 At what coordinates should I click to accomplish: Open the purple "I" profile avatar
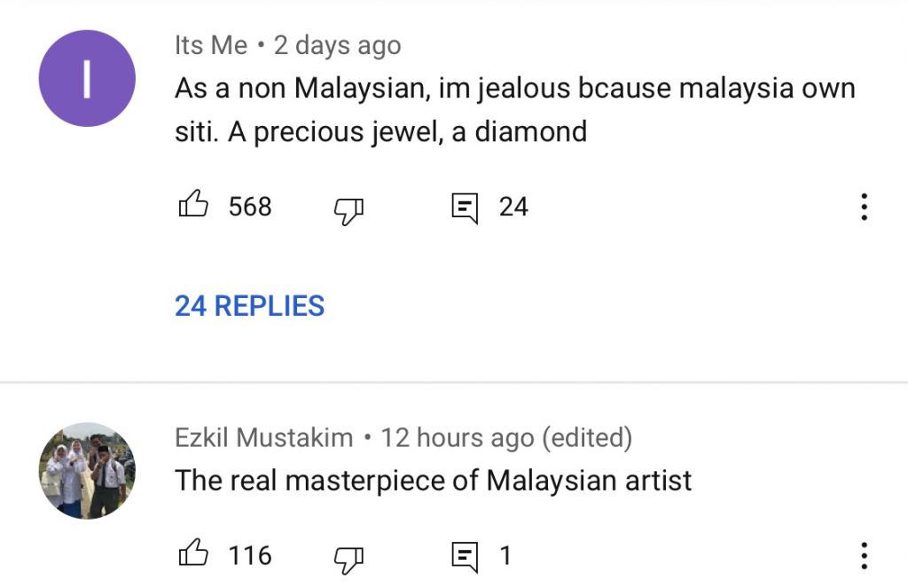pyautogui.click(x=87, y=78)
